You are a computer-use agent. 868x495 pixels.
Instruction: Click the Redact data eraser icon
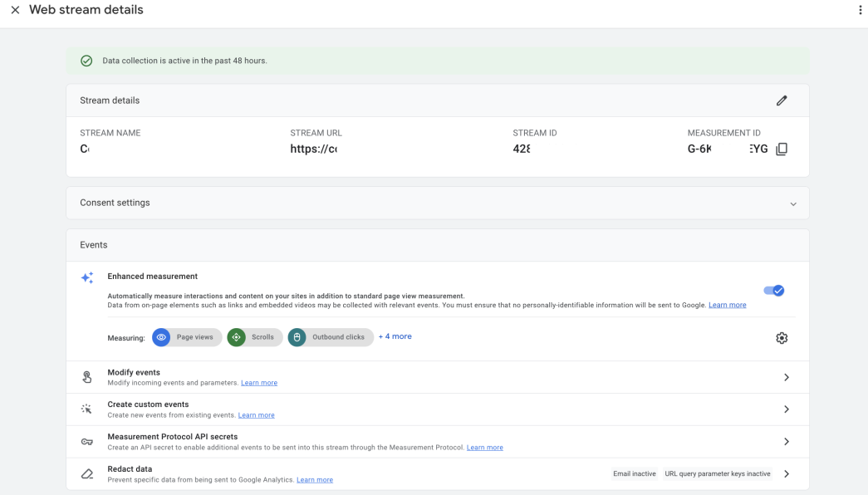click(87, 474)
